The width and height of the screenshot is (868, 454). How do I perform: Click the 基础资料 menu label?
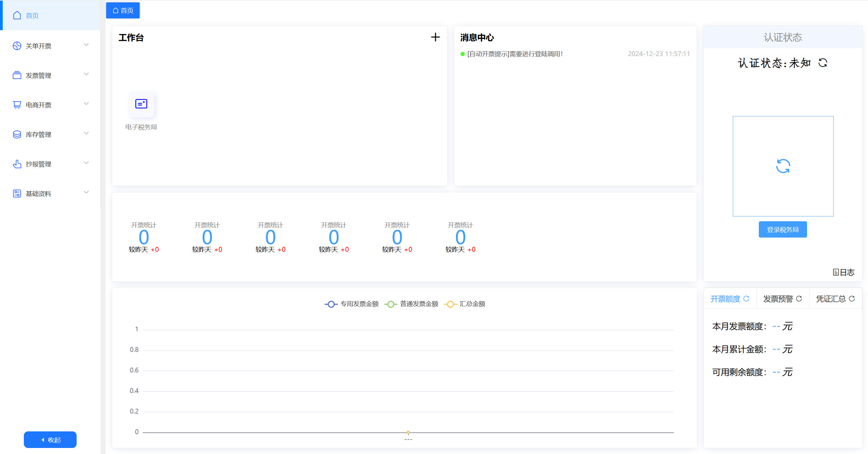(x=38, y=194)
